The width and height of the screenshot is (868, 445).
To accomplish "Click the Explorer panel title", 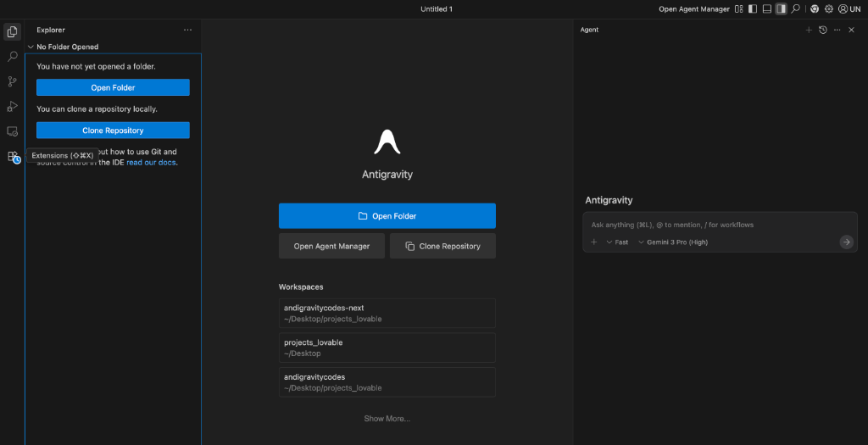I will (x=51, y=30).
